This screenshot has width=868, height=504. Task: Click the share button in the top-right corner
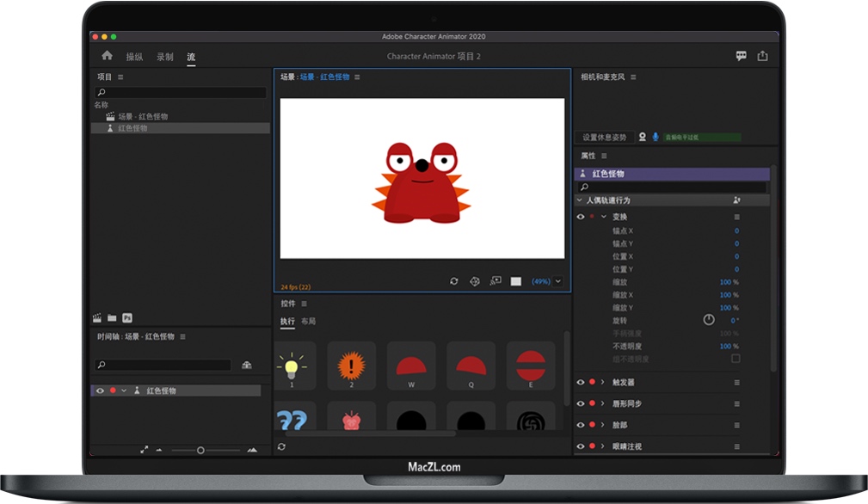pyautogui.click(x=762, y=55)
